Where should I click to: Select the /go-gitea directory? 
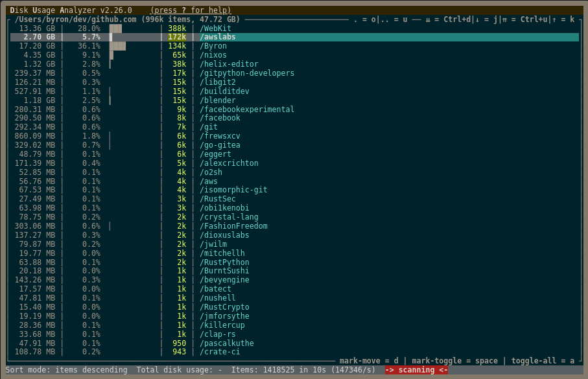(x=294, y=144)
